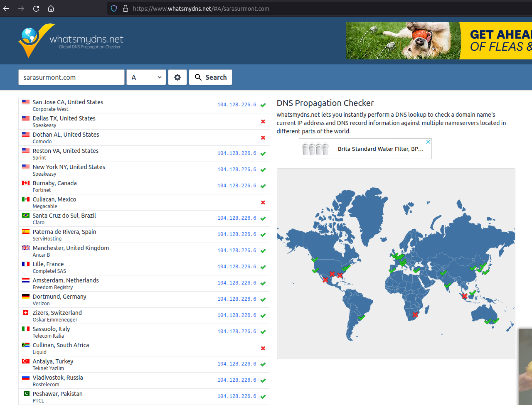Click the whatsmydns.net logo
532x405 pixels.
coord(71,41)
